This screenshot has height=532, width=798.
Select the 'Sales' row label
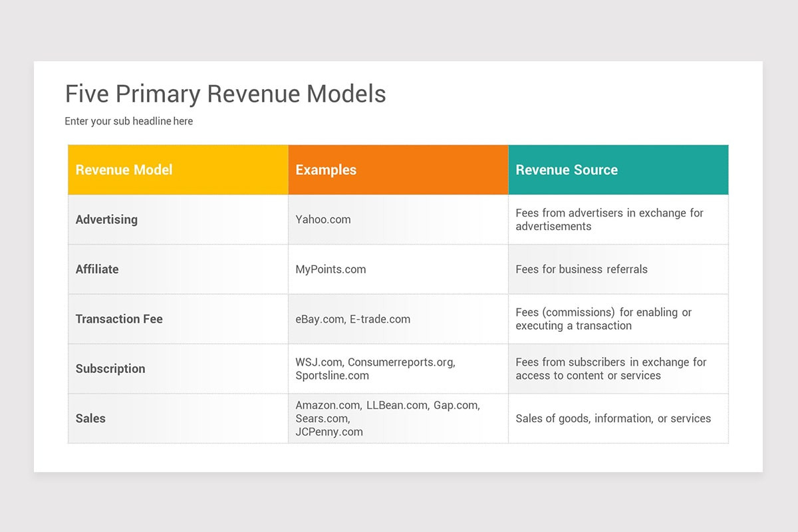(x=90, y=418)
